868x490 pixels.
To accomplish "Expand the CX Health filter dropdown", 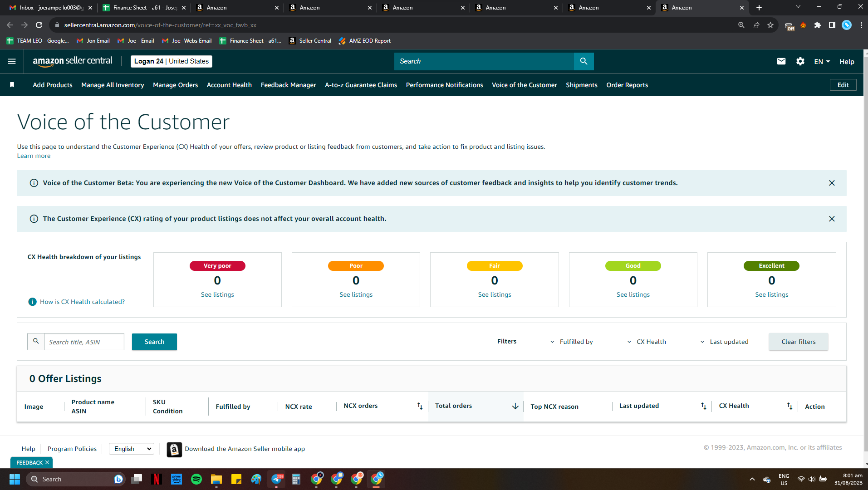I will tap(647, 342).
